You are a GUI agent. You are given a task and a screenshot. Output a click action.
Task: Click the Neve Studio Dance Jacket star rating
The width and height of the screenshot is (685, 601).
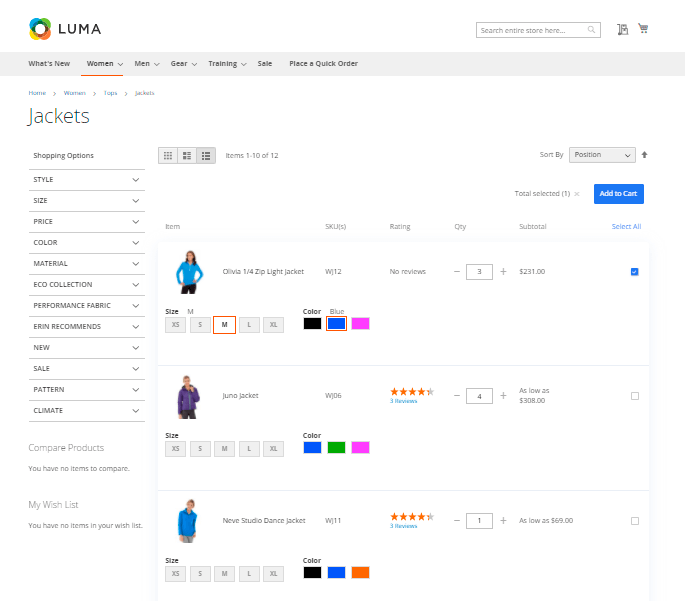[412, 517]
